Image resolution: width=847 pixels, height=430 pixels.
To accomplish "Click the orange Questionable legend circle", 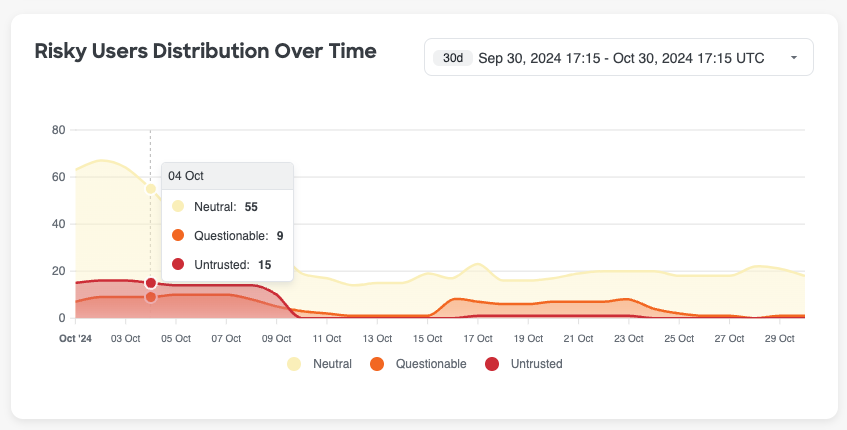I will 377,364.
